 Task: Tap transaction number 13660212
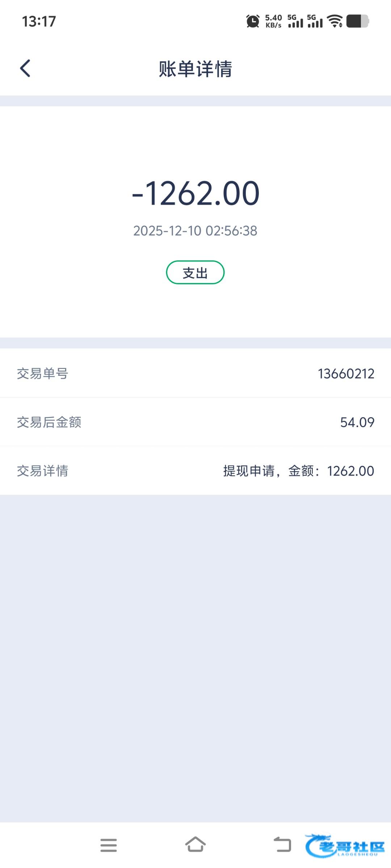pos(346,374)
